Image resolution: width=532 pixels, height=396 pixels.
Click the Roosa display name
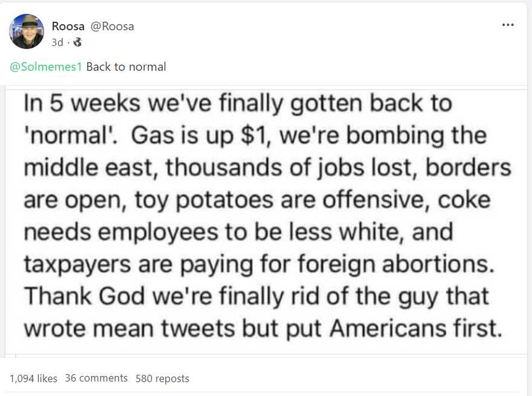(x=68, y=26)
